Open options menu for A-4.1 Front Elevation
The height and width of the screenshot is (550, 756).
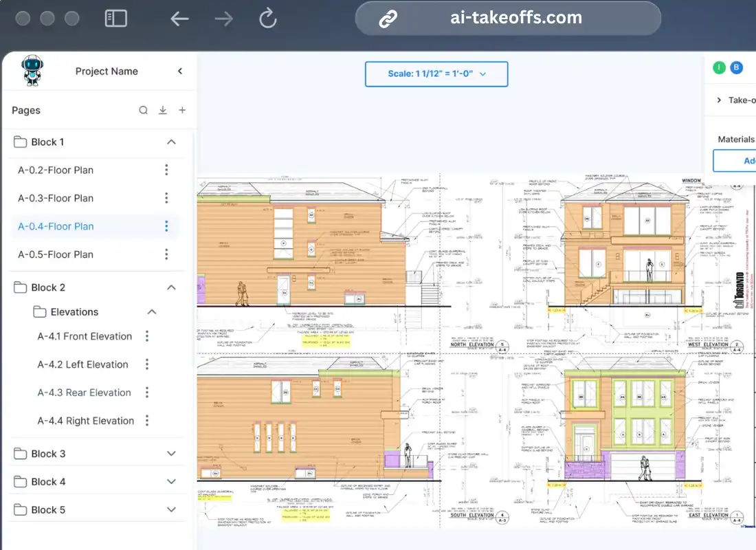[146, 336]
